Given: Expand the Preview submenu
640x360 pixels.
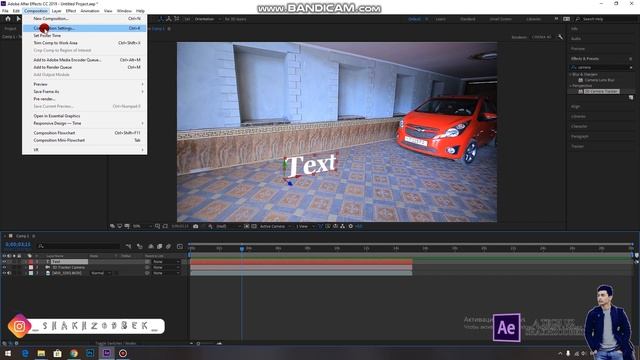Looking at the screenshot, I should [84, 84].
